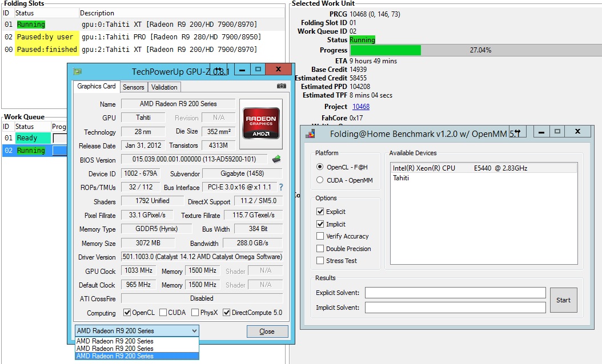Click the BIOS Version value field
Screen dimensions: 602x364
click(194, 159)
